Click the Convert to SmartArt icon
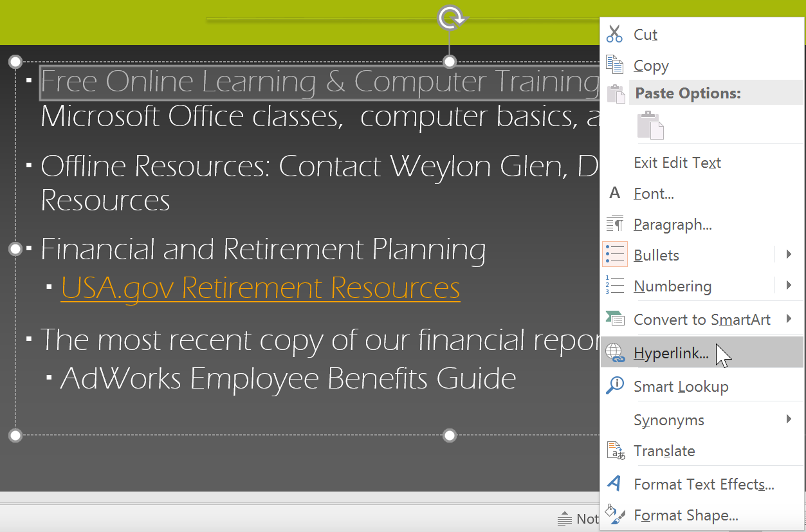The width and height of the screenshot is (806, 532). point(615,319)
